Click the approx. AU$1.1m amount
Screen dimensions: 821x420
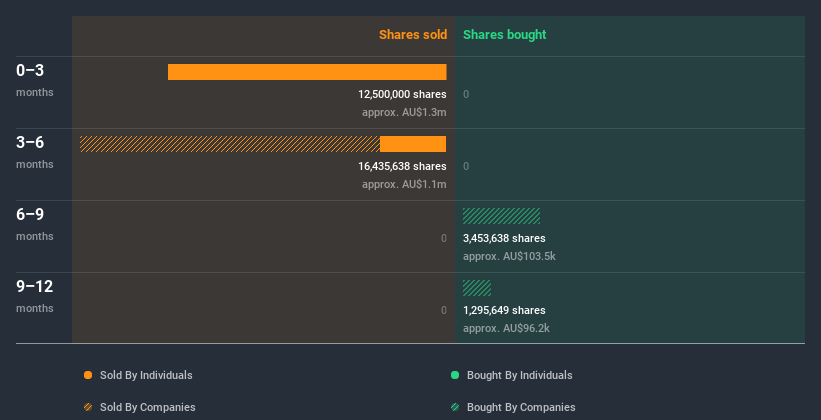(404, 184)
